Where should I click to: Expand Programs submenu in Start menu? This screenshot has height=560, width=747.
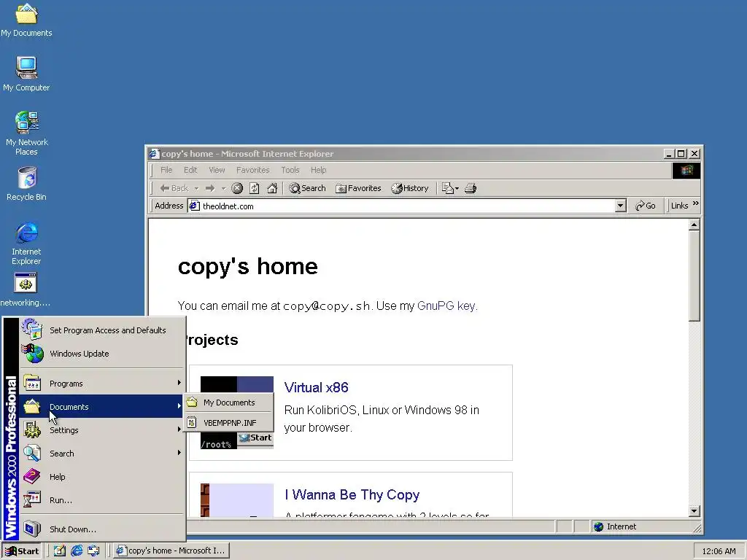tap(101, 384)
